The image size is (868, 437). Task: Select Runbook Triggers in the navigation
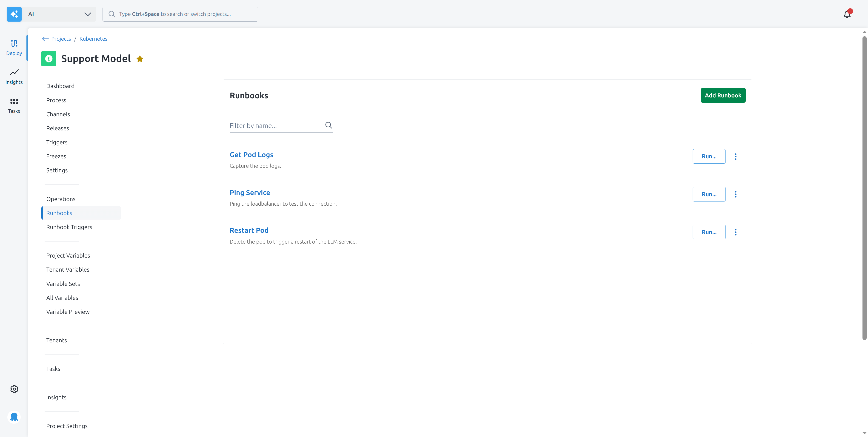69,227
